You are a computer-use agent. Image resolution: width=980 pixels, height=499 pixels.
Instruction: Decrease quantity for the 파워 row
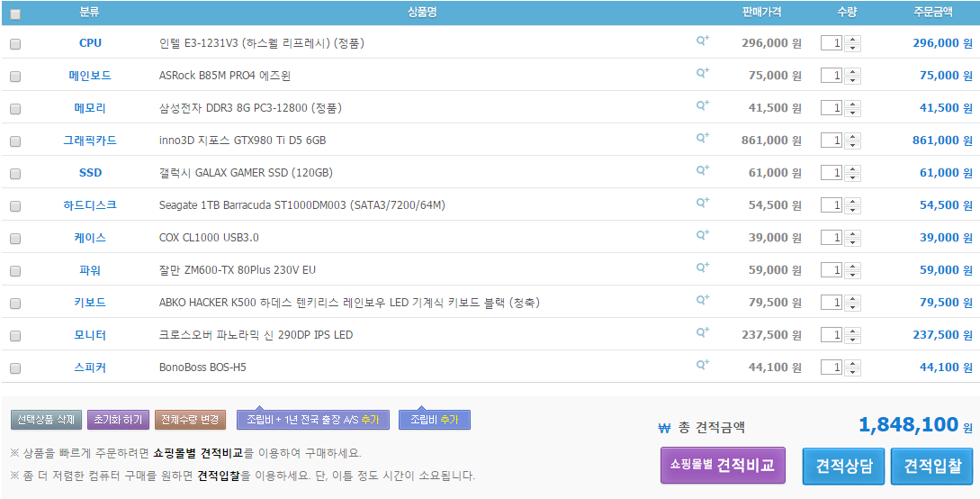(x=852, y=275)
